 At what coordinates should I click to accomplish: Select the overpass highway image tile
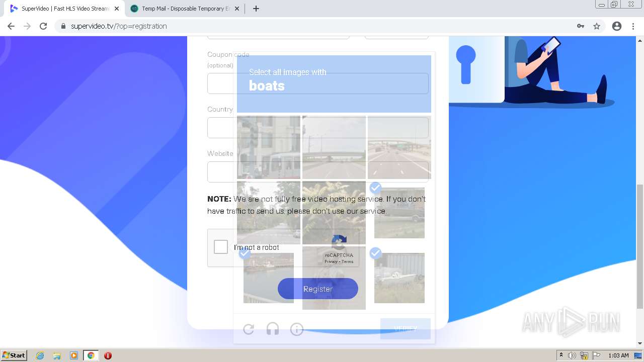[334, 147]
